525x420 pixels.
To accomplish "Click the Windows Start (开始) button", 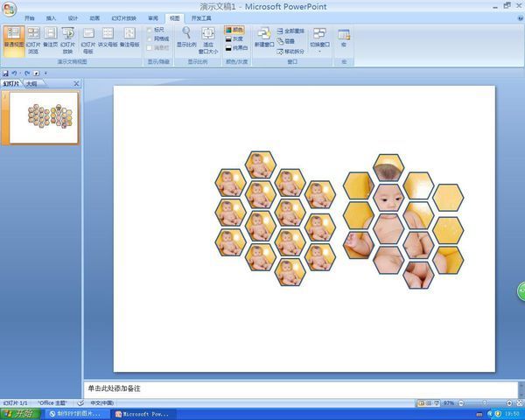I will click(19, 413).
